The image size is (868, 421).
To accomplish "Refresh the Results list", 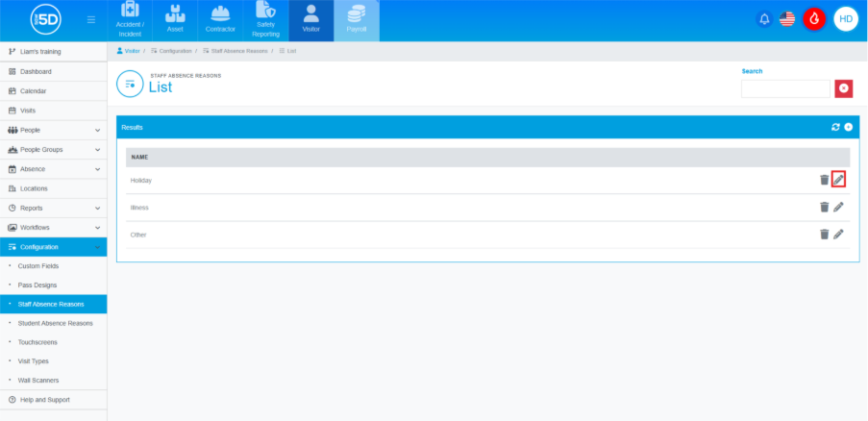I will [835, 127].
